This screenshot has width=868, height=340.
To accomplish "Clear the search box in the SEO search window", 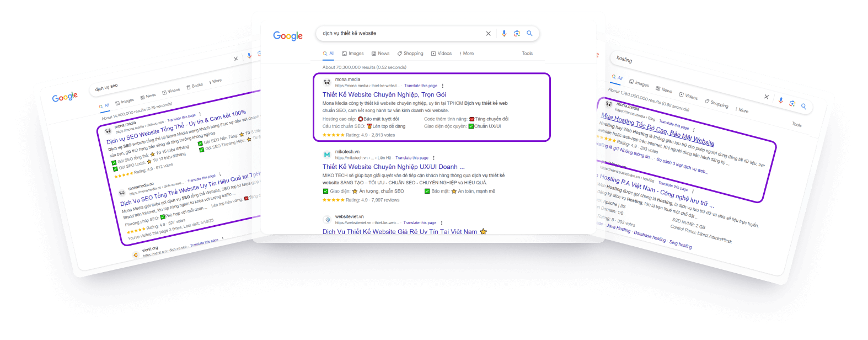I will (x=236, y=59).
